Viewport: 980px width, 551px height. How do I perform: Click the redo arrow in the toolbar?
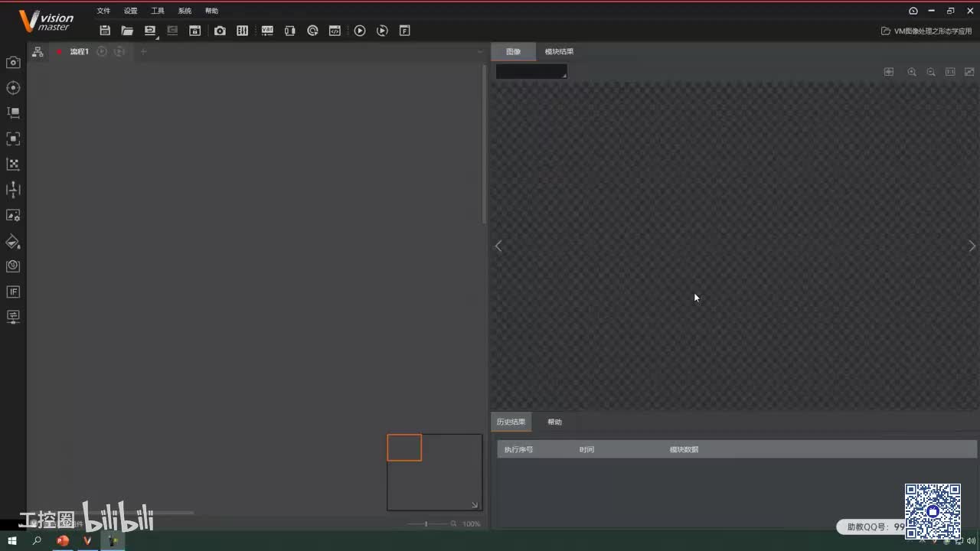pos(172,31)
